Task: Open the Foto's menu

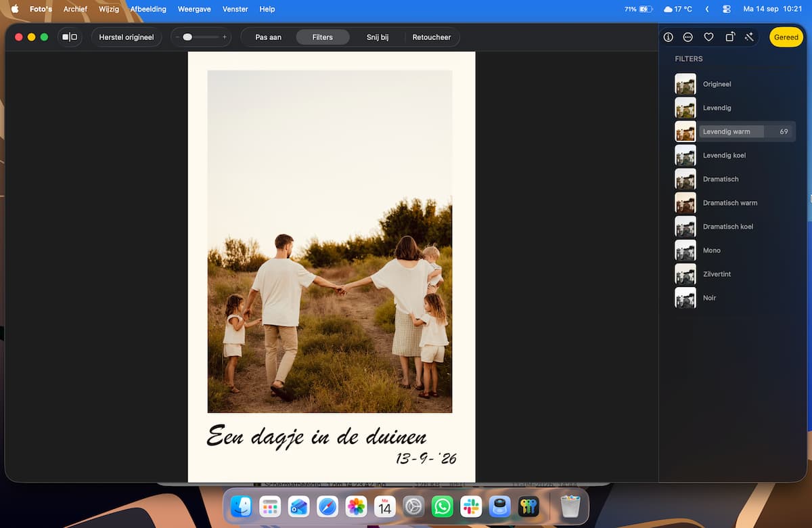Action: pyautogui.click(x=41, y=9)
